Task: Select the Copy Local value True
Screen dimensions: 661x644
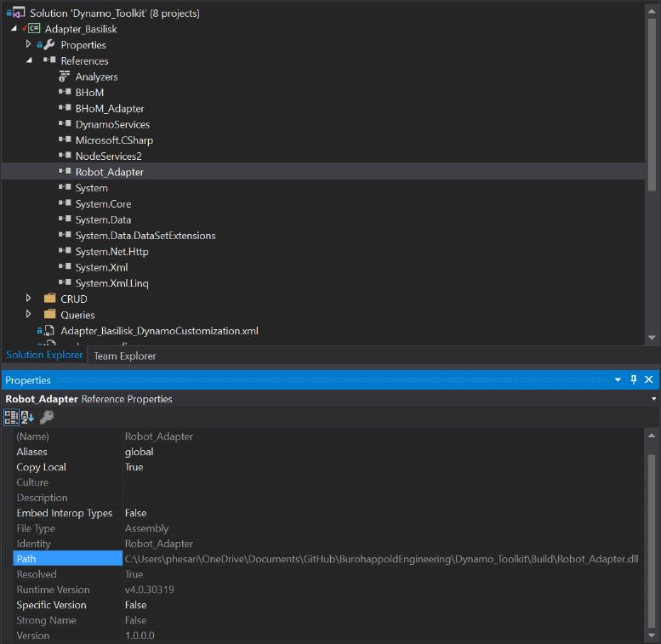Action: (134, 467)
